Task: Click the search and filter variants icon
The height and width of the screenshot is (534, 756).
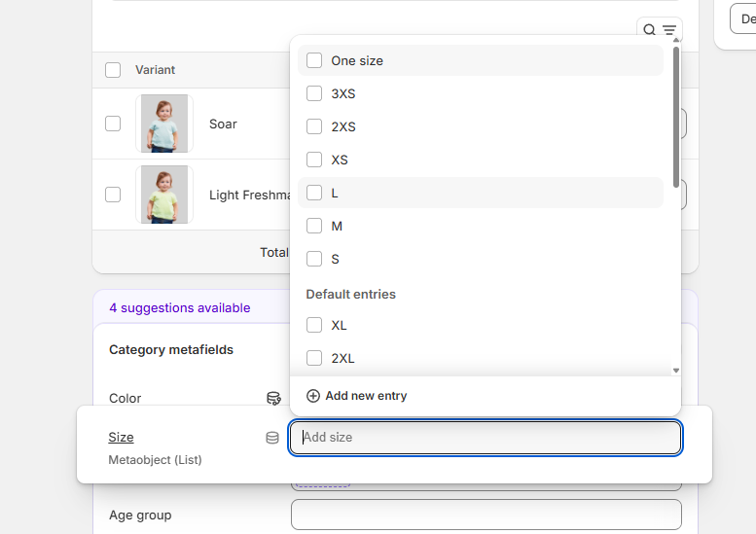Action: [659, 30]
